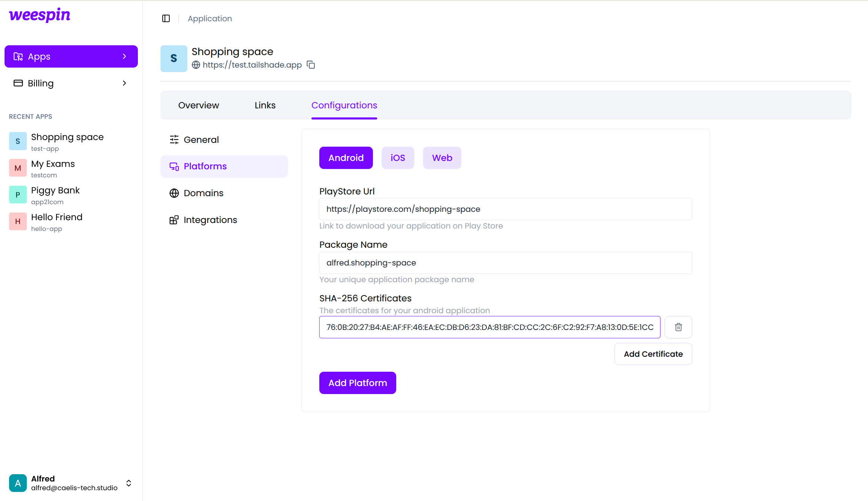Open General settings via the sliders icon
This screenshot has width=868, height=501.
click(x=174, y=139)
